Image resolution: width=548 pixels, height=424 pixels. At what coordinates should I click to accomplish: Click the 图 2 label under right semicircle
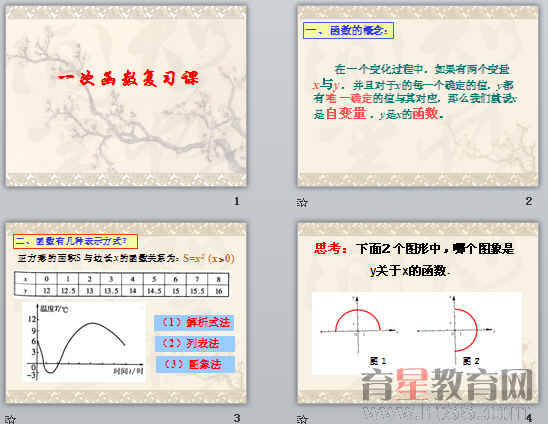click(x=471, y=361)
